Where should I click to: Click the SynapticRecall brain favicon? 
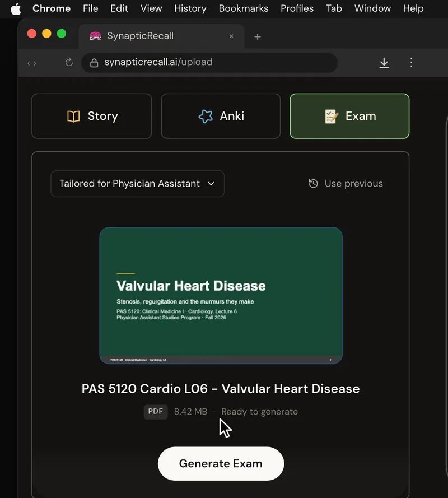95,36
